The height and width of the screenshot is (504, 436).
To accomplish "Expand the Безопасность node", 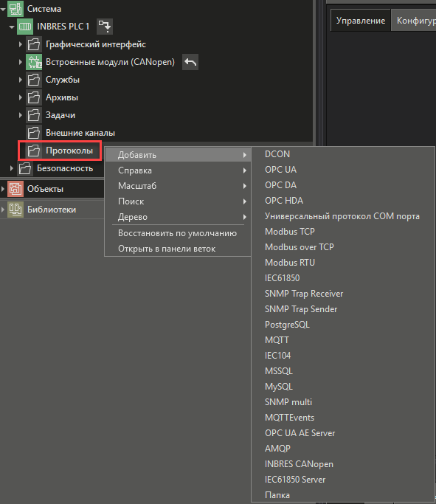I will [x=12, y=168].
